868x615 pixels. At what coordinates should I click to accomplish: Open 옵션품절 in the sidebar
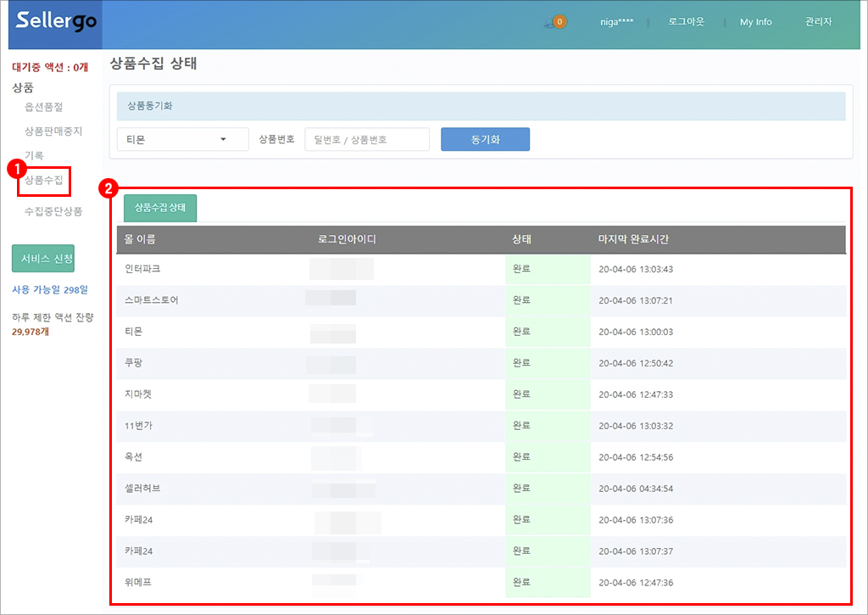(x=44, y=107)
